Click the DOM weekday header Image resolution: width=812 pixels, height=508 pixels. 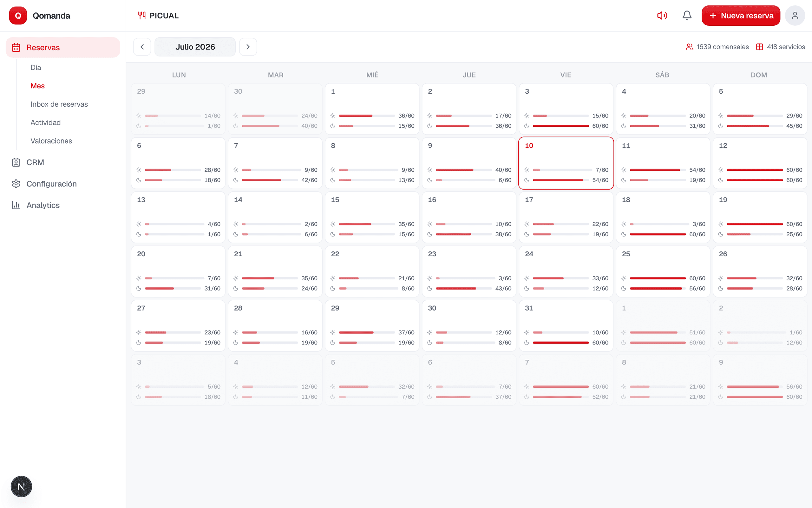click(759, 75)
